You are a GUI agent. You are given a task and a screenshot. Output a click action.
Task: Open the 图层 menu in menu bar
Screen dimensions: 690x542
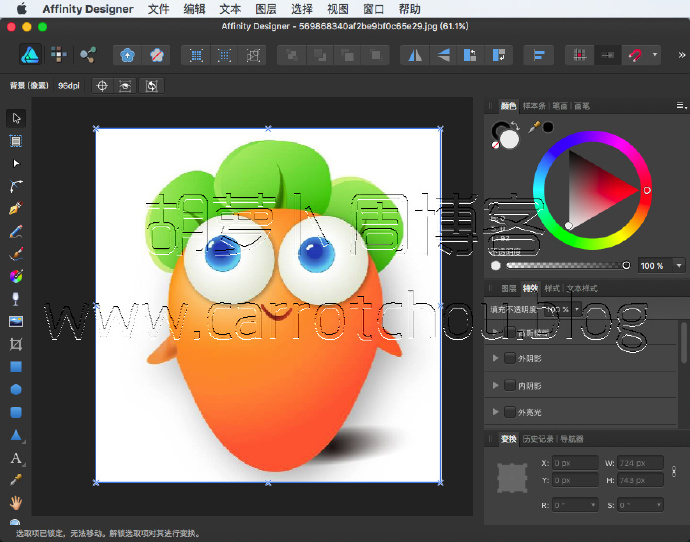click(266, 9)
